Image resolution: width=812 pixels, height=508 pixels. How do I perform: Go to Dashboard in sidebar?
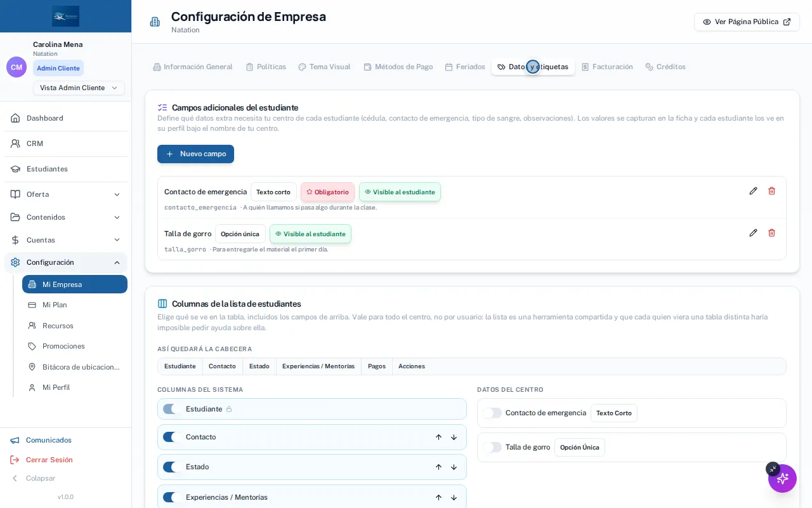(66, 118)
